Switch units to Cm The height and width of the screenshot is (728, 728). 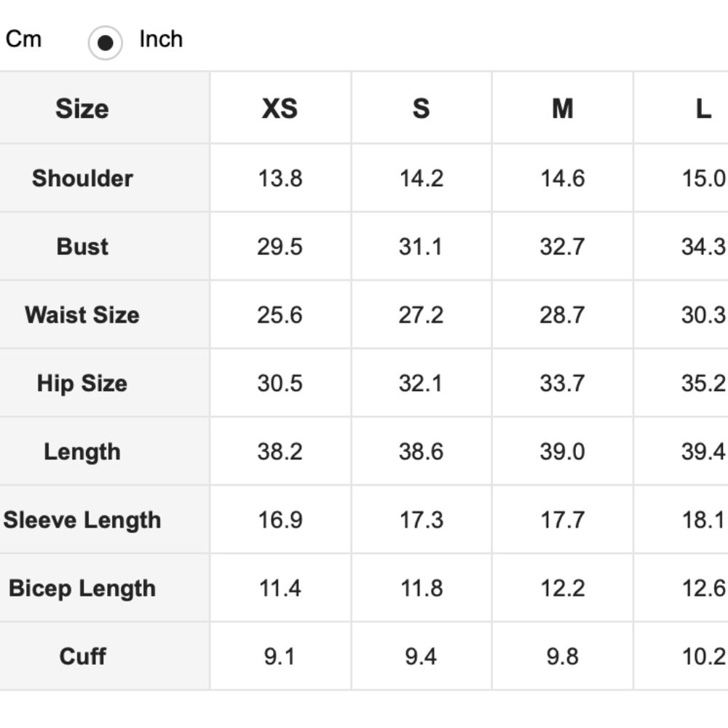(x=23, y=39)
